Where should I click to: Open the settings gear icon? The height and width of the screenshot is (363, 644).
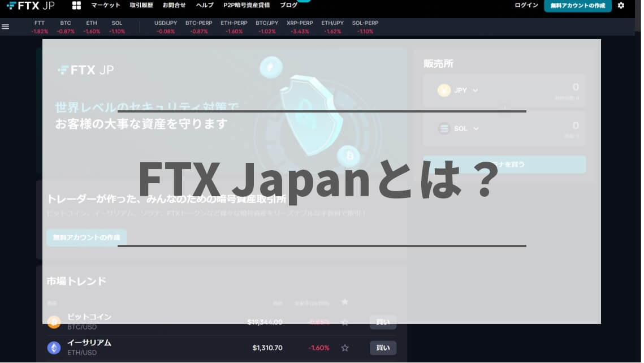coord(621,6)
